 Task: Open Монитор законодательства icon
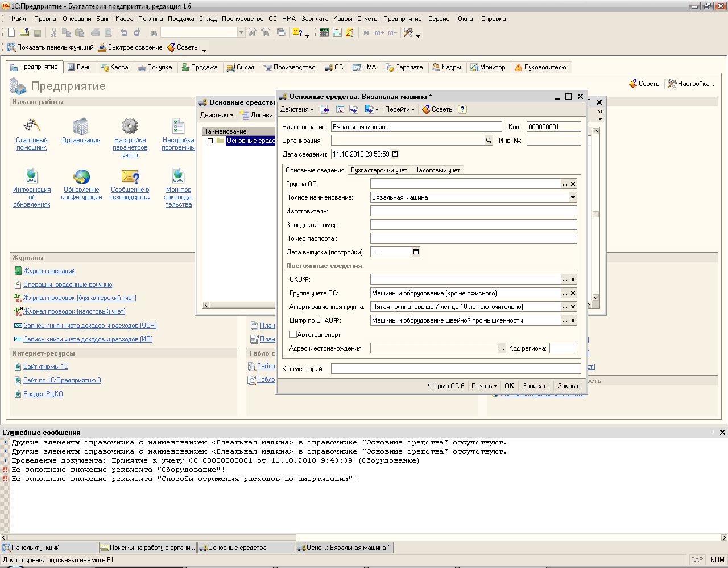pyautogui.click(x=179, y=176)
